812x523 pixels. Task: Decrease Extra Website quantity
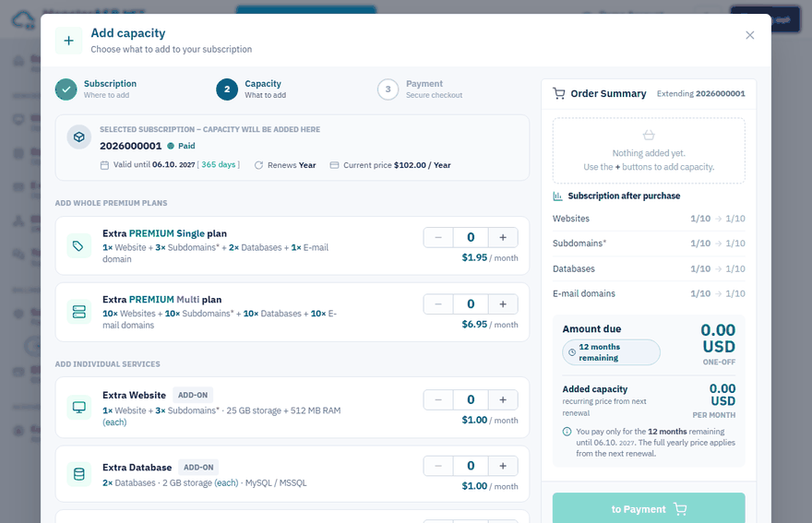[438, 399]
